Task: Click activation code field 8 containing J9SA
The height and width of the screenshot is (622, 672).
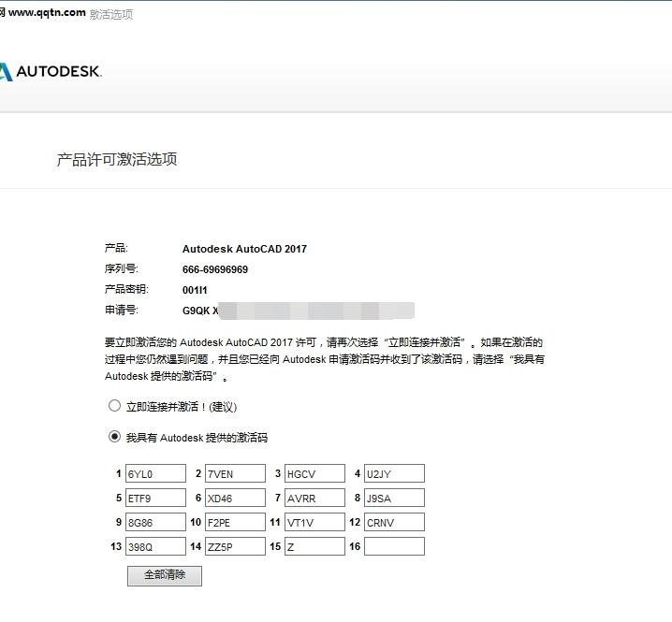Action: [395, 498]
